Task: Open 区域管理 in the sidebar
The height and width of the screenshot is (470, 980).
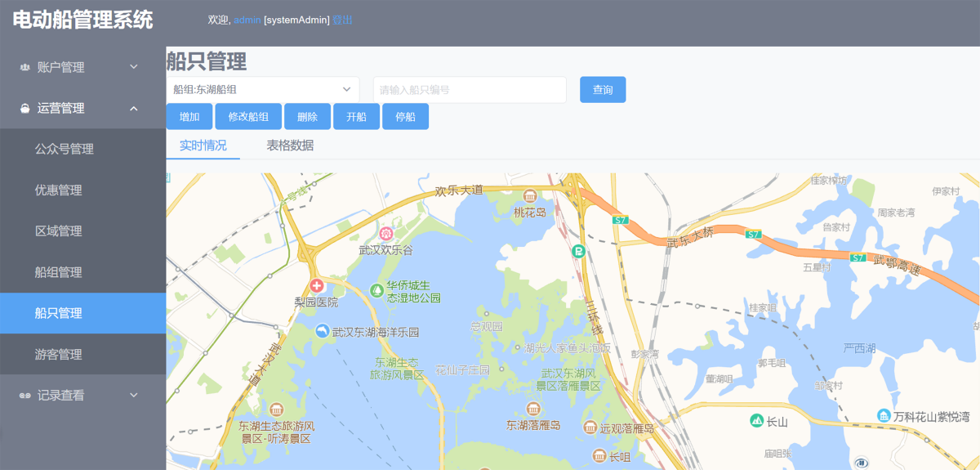Action: click(59, 231)
